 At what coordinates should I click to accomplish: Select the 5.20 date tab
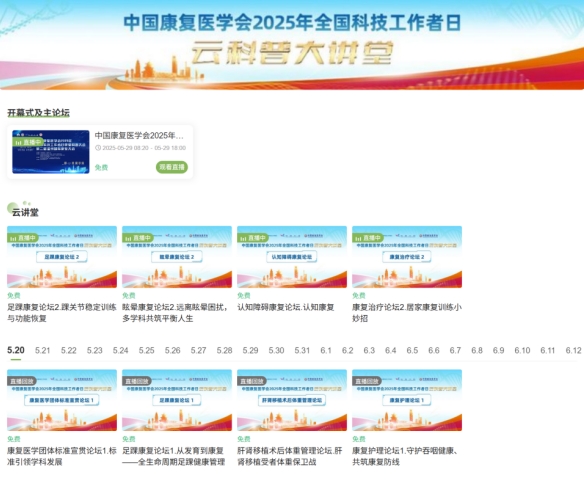[16, 350]
